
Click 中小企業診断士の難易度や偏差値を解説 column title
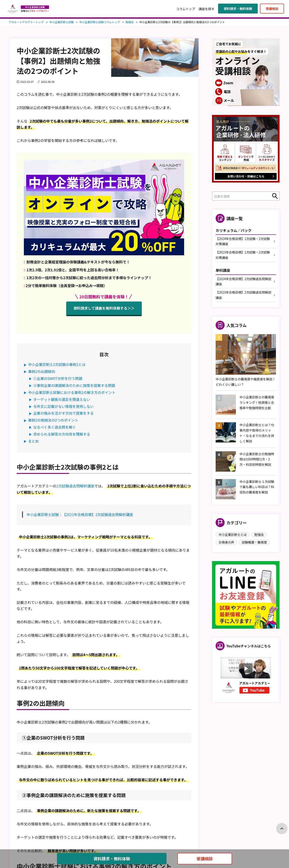[x=245, y=382]
